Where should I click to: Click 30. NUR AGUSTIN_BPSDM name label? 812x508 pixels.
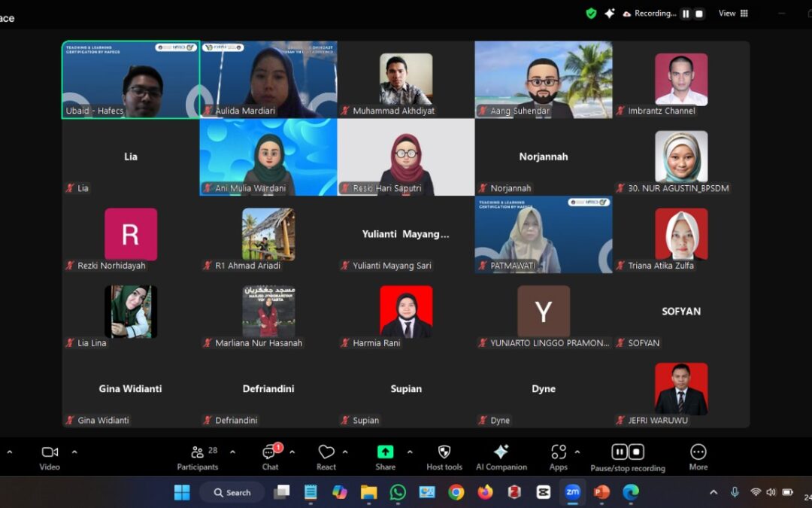(x=678, y=188)
